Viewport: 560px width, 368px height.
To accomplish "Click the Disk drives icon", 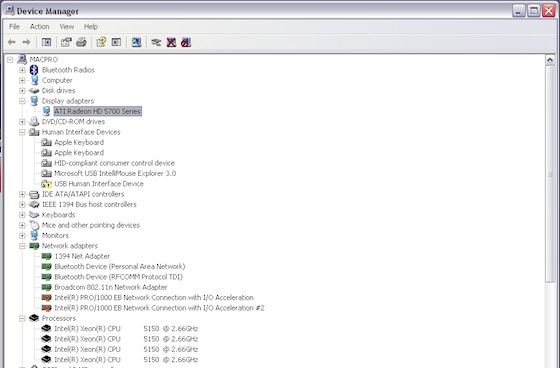I will click(34, 91).
